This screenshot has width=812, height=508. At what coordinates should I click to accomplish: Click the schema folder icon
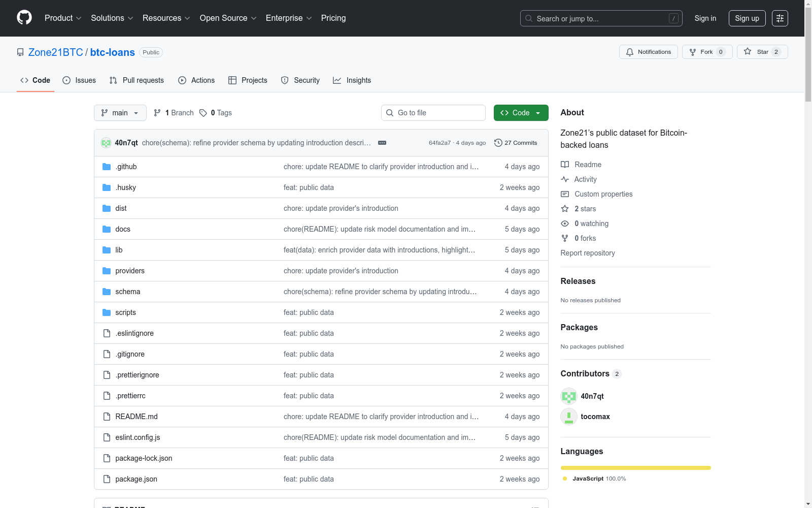[x=107, y=292]
